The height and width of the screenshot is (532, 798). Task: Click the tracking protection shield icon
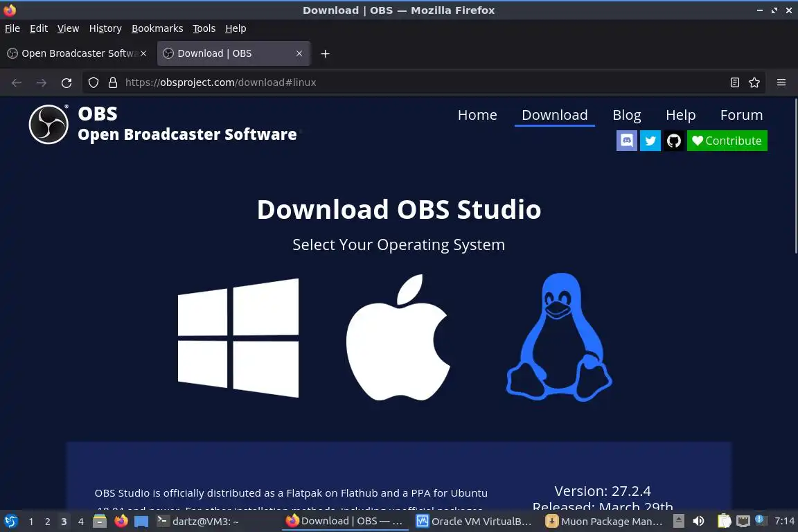pyautogui.click(x=93, y=82)
